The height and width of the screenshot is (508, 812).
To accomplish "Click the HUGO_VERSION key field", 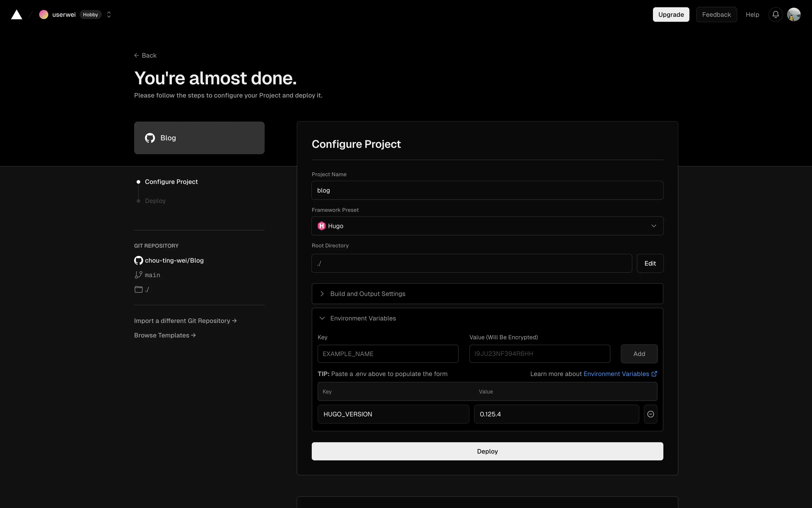I will click(393, 414).
